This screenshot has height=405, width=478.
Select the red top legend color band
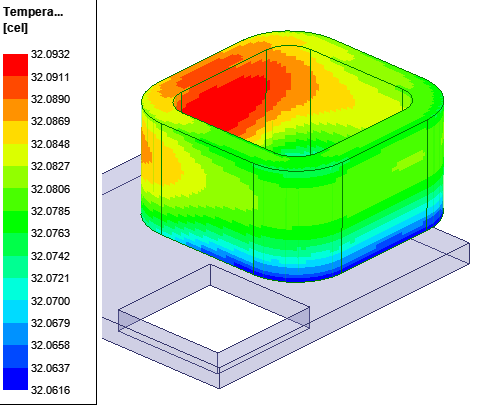(15, 65)
